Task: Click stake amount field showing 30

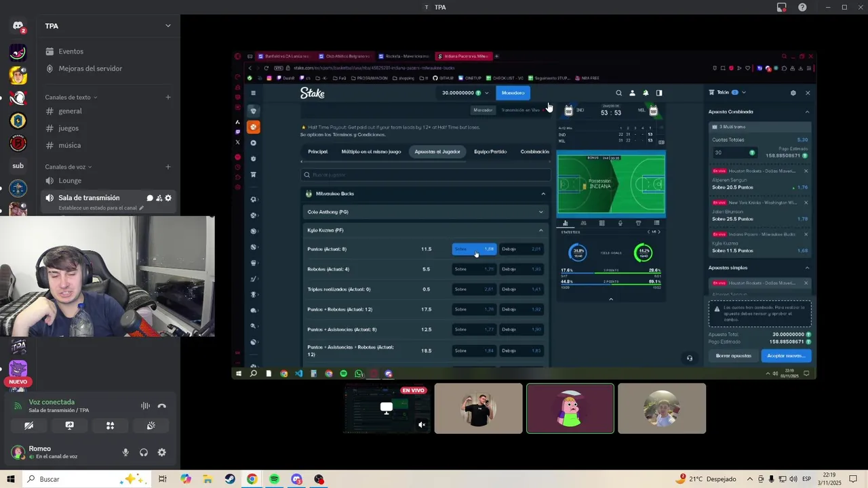Action: coord(734,152)
